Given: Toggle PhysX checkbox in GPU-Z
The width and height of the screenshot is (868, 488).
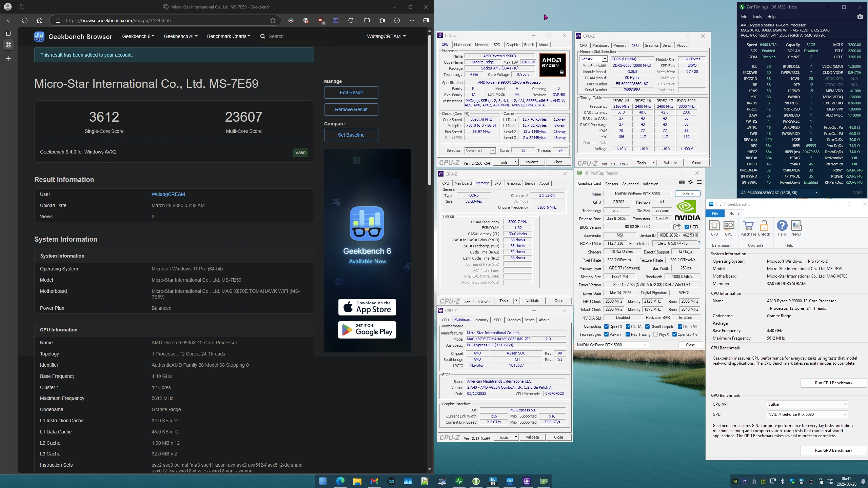Looking at the screenshot, I should point(655,334).
